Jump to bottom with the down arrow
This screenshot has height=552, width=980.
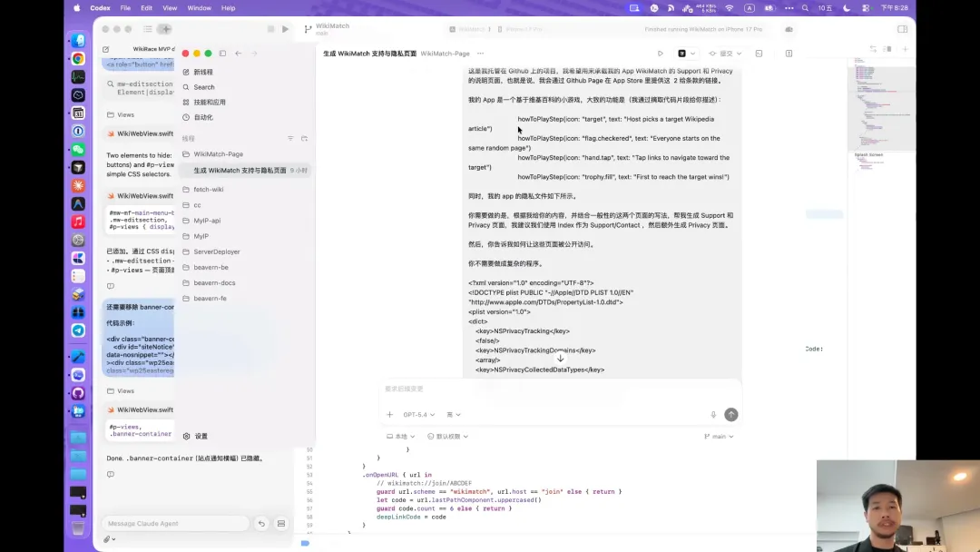point(560,359)
